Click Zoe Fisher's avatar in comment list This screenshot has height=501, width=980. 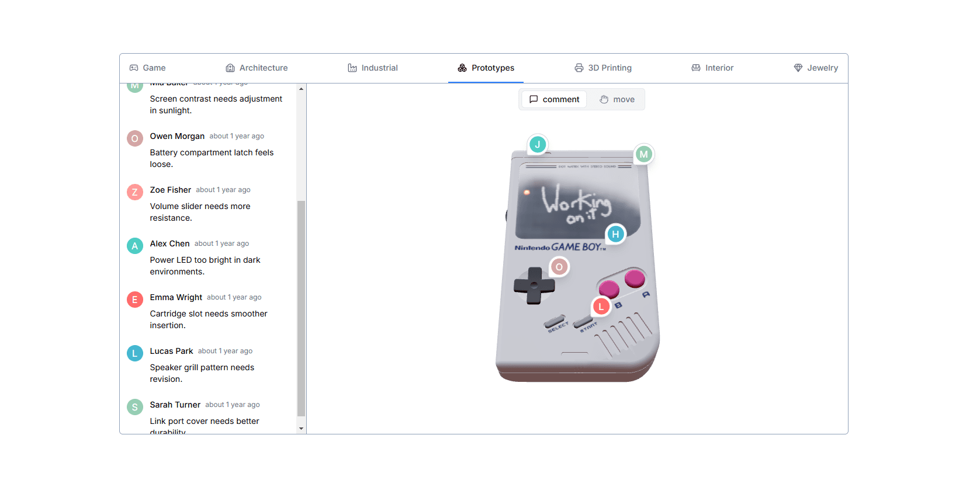tap(135, 192)
